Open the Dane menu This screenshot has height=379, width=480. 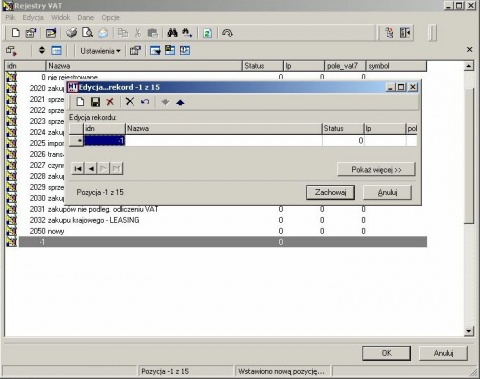[x=86, y=17]
